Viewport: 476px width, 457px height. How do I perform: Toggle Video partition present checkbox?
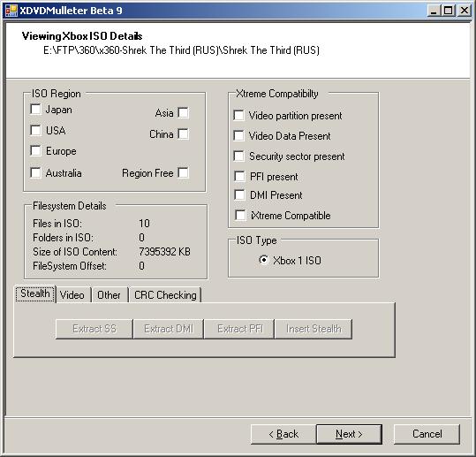point(239,115)
